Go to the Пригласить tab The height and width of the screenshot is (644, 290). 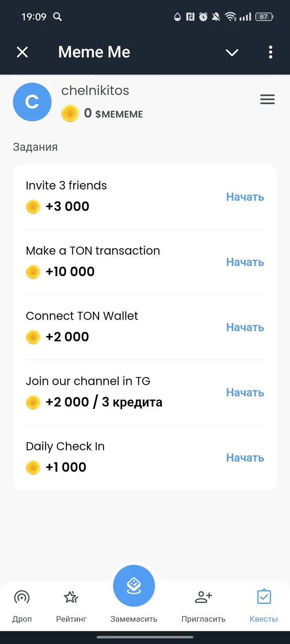pyautogui.click(x=203, y=605)
